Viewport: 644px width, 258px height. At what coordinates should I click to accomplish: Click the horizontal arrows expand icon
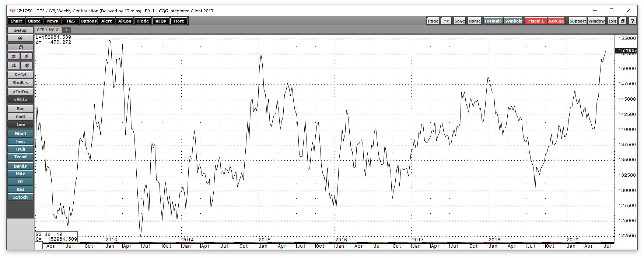click(14, 56)
